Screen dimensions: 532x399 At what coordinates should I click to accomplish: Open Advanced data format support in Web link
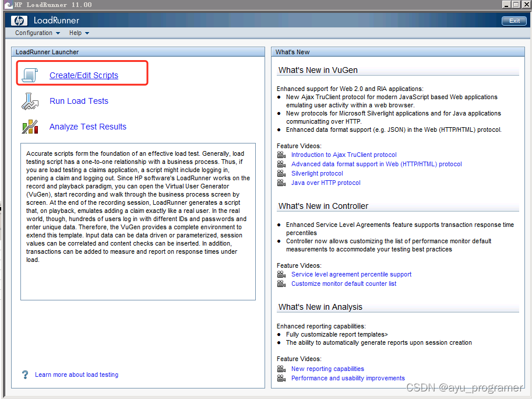pyautogui.click(x=376, y=164)
